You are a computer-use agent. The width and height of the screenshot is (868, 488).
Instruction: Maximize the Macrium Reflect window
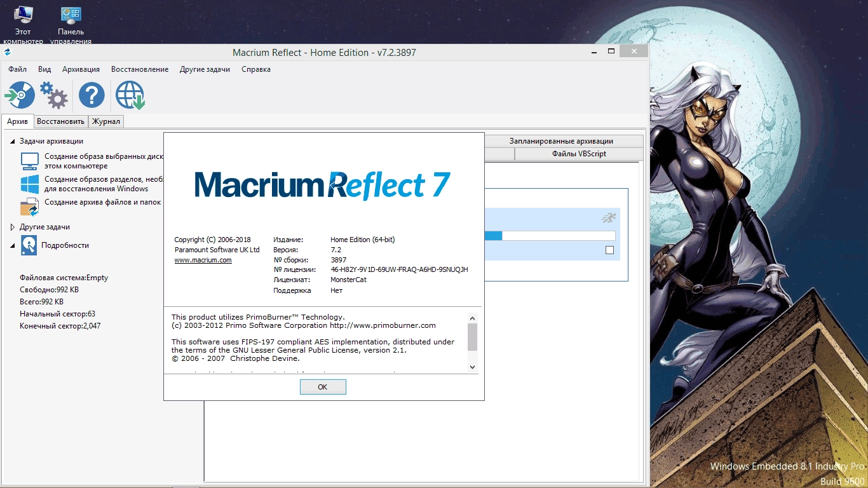point(611,51)
